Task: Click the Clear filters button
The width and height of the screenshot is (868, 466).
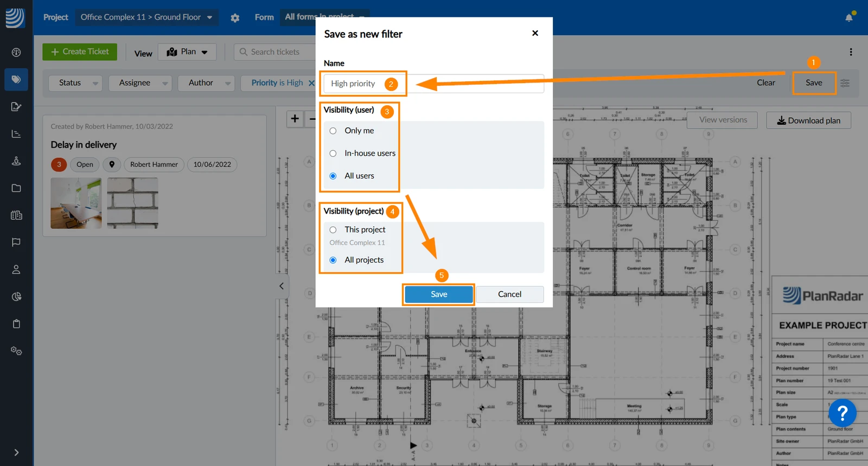Action: (x=766, y=83)
